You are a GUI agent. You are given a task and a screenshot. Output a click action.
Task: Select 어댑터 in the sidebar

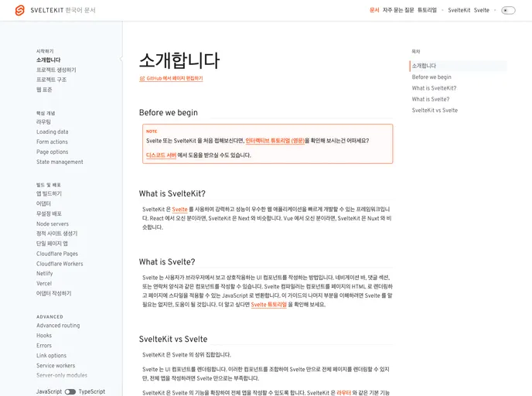[43, 203]
